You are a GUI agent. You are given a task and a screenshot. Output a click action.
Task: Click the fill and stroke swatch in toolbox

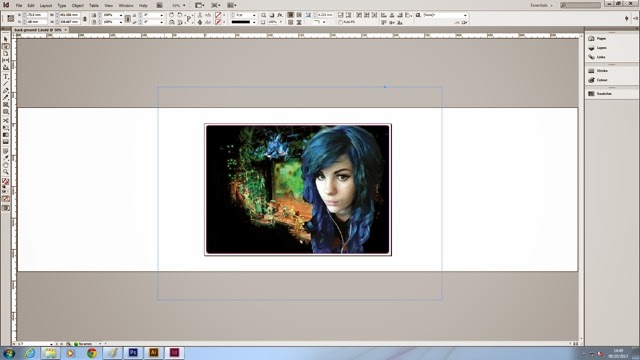tap(5, 182)
